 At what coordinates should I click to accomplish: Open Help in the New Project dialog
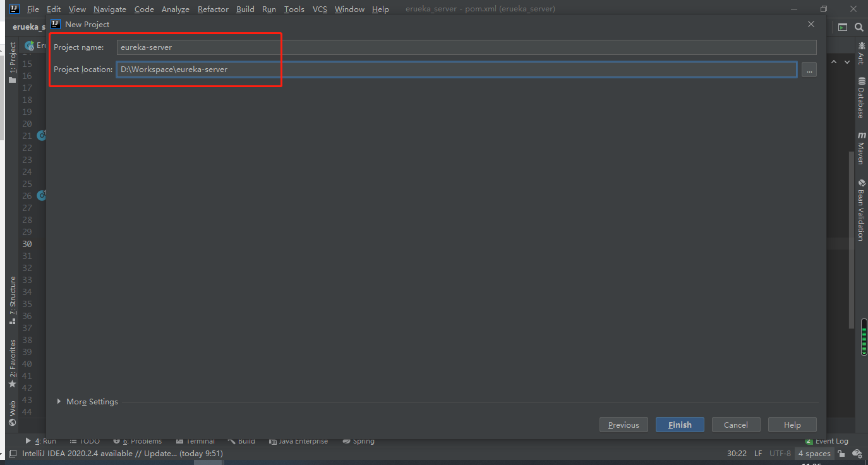pos(792,425)
